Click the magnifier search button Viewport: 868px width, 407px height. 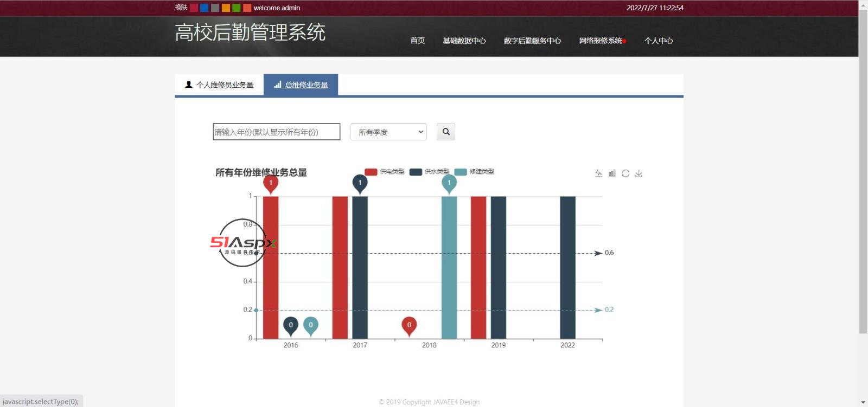(446, 132)
